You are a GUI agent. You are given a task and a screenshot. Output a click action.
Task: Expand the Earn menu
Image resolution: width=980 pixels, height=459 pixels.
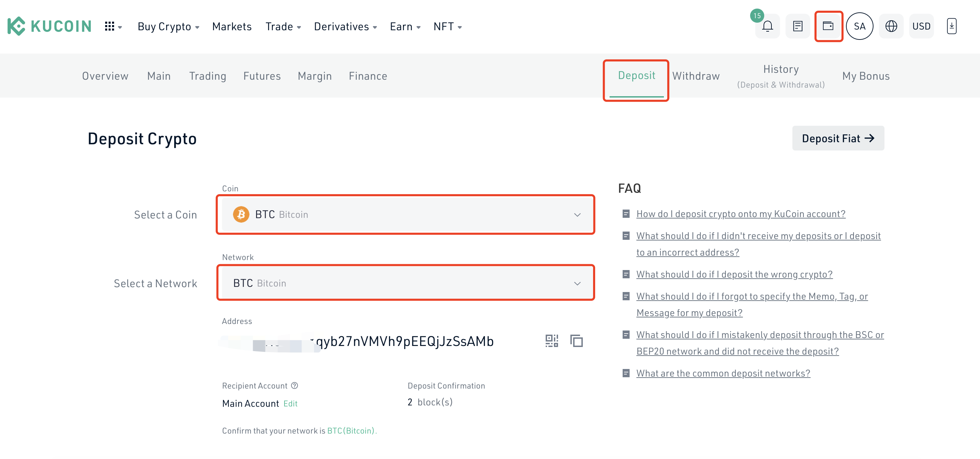click(x=405, y=26)
